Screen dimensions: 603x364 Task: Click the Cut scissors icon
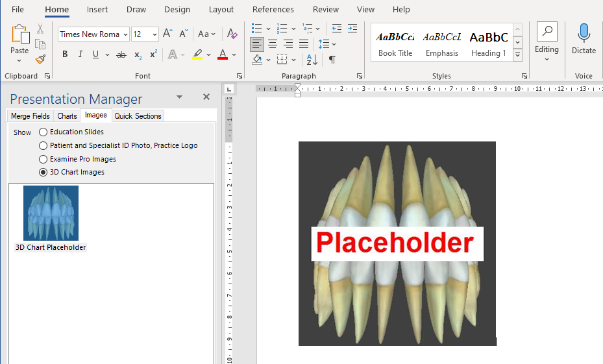coord(40,29)
